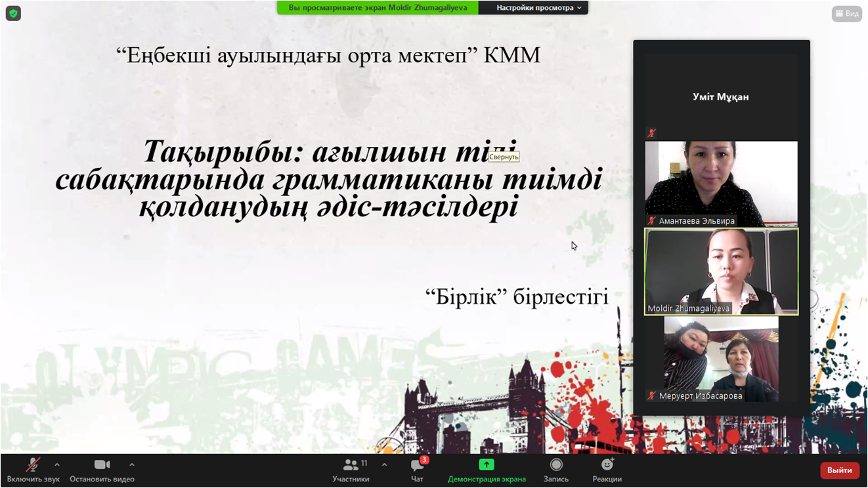Expand the video options chevron
868x488 pixels.
(131, 464)
